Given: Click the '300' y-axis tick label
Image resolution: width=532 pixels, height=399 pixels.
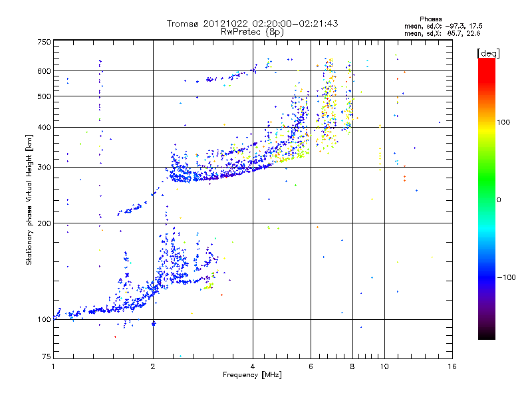Looking at the screenshot, I should coord(44,168).
